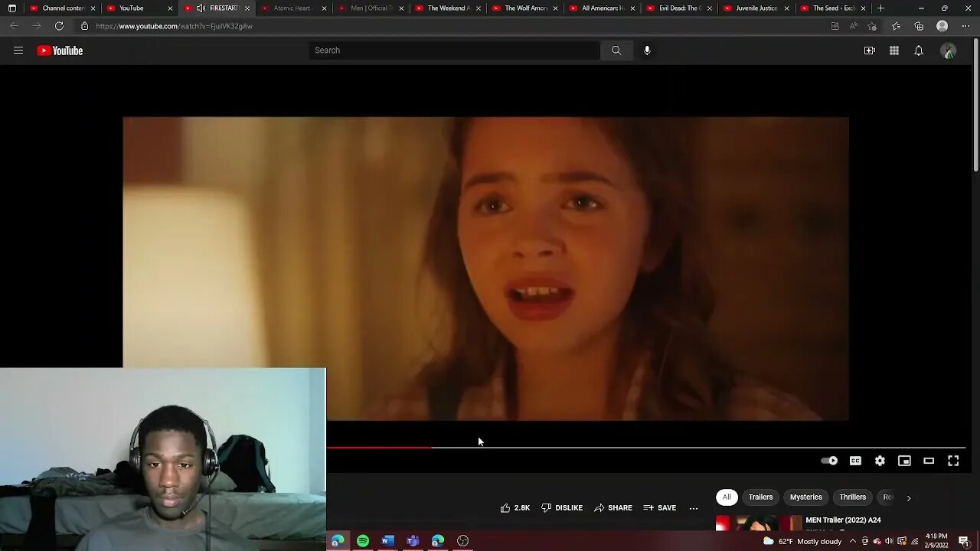Mute the FIRESTARTER tab audio icon

[x=201, y=8]
